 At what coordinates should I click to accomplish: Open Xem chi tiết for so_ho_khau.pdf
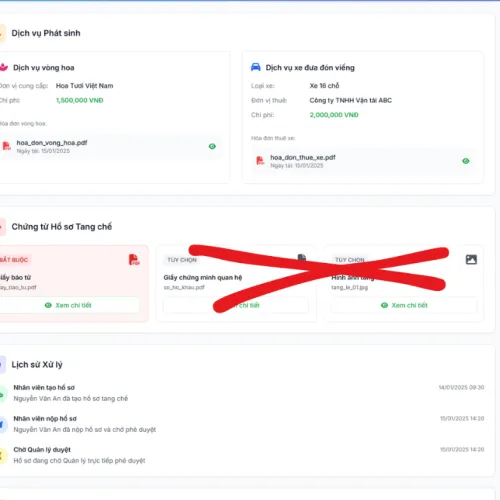point(236,305)
